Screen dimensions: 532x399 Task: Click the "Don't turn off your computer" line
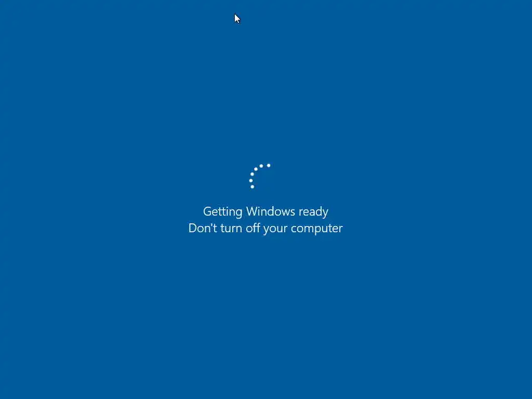click(x=265, y=229)
